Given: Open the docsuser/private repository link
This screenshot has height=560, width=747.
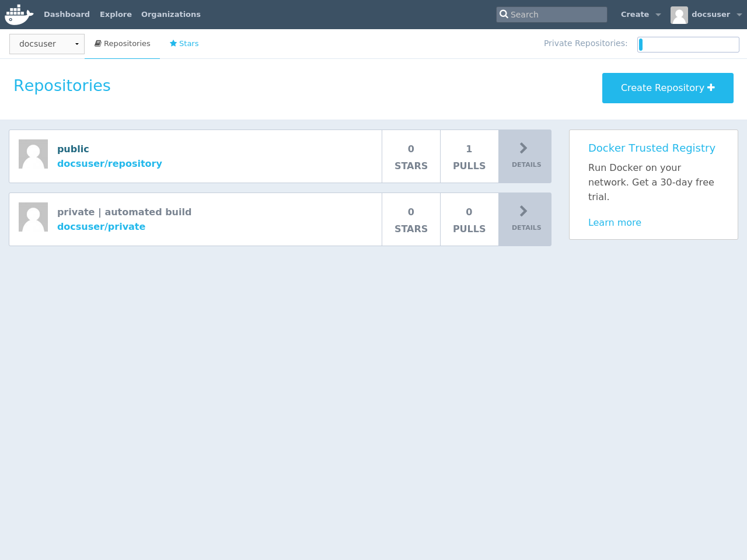Looking at the screenshot, I should pyautogui.click(x=101, y=226).
